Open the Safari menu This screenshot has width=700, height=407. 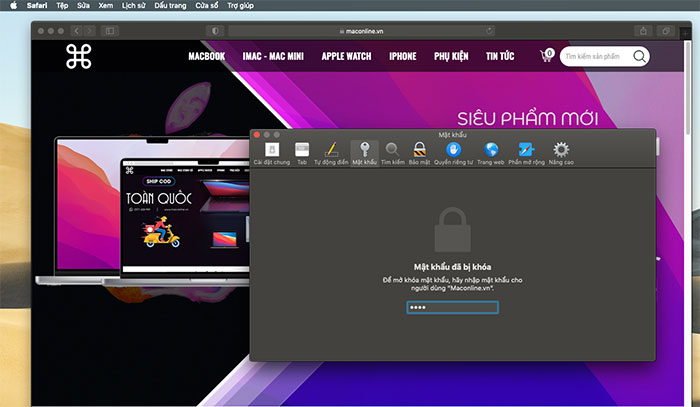37,5
